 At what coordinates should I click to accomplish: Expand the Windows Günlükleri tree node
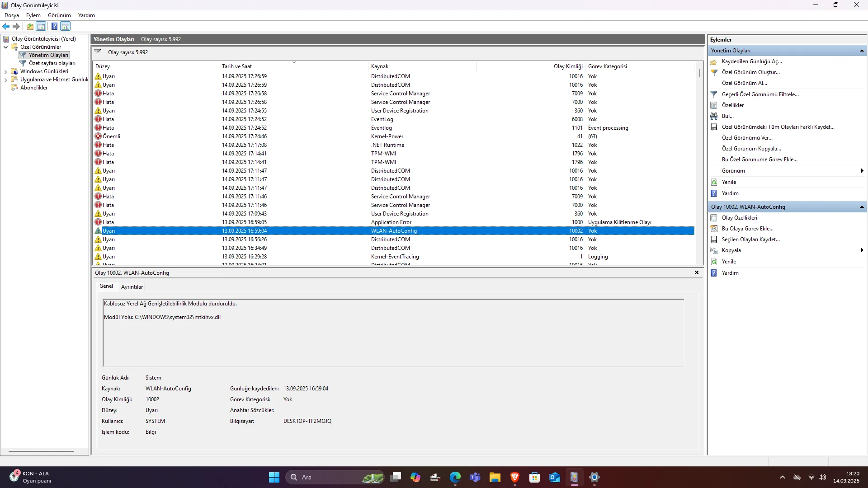click(5, 71)
